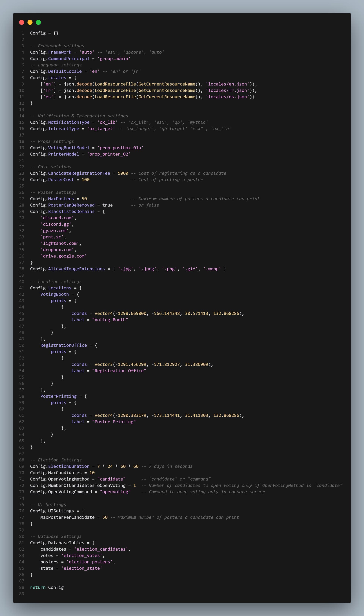The image size is (364, 616).
Task: Click the 'prop_postbox_01a' model string
Action: click(120, 148)
